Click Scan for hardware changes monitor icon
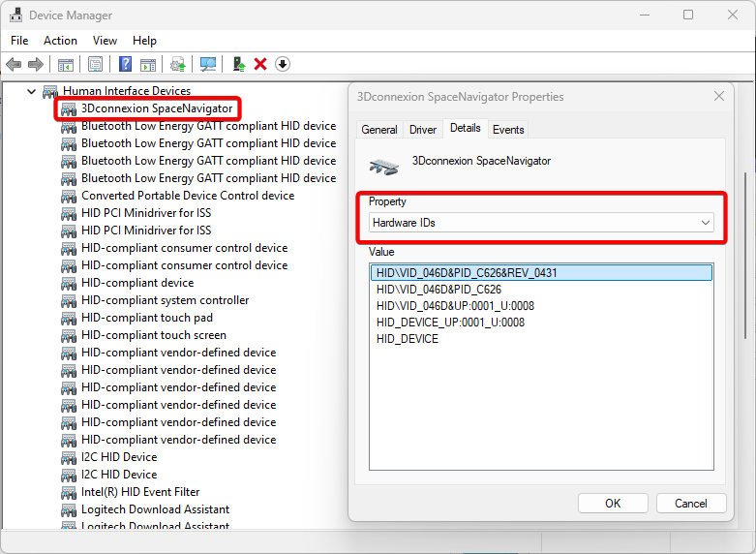 point(207,64)
